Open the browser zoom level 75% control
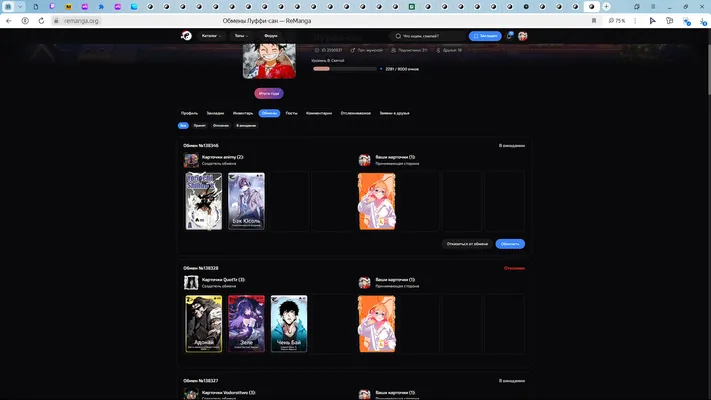 point(617,21)
